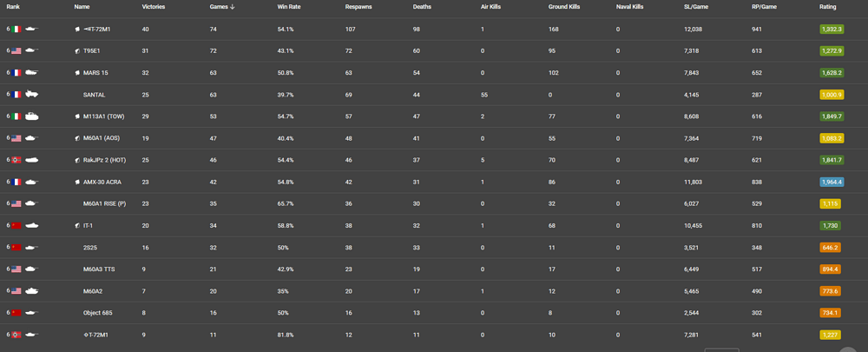The image size is (868, 352).
Task: Click the Chinese flag in the IT-1 row
Action: point(16,225)
